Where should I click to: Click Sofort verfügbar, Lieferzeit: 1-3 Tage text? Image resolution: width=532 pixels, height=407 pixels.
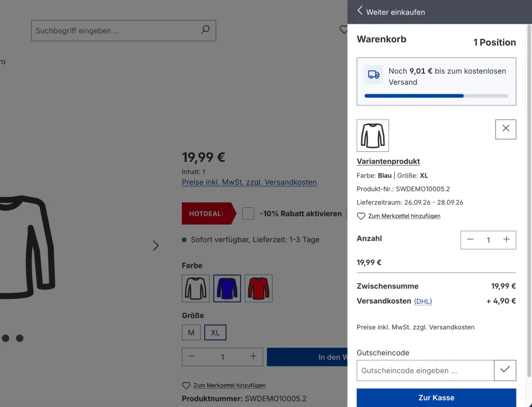pyautogui.click(x=255, y=240)
